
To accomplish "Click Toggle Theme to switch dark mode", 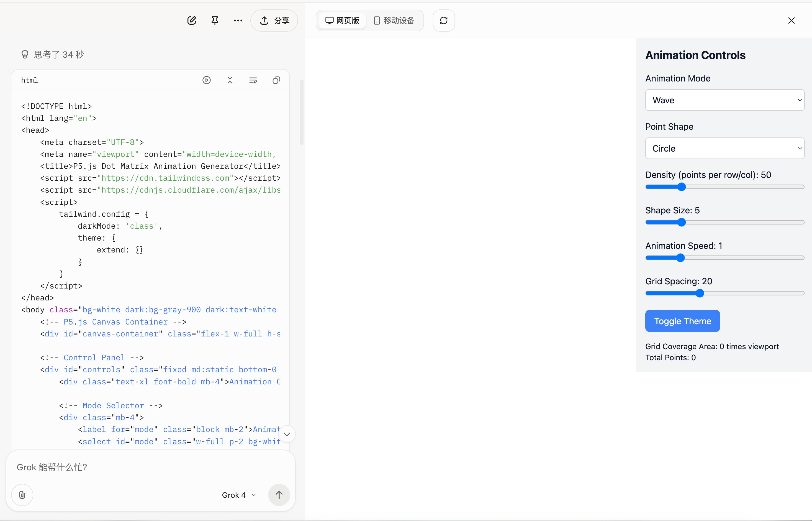I will (682, 321).
